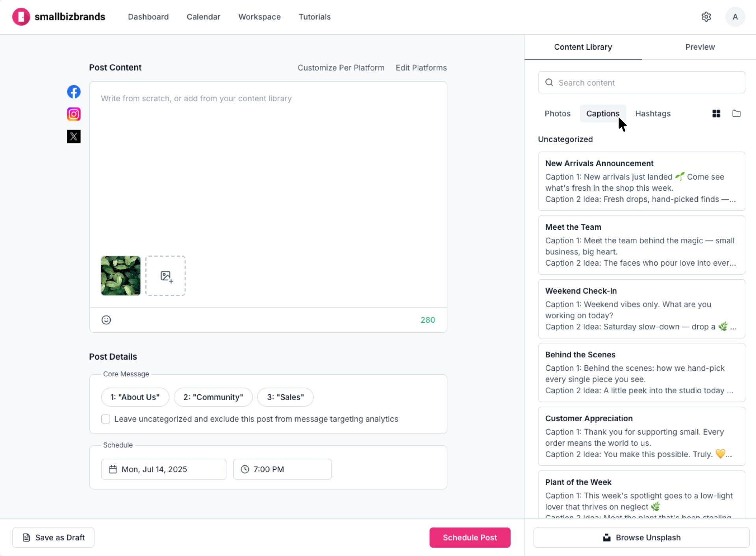
Task: Select core message 1: "About Us"
Action: [135, 397]
